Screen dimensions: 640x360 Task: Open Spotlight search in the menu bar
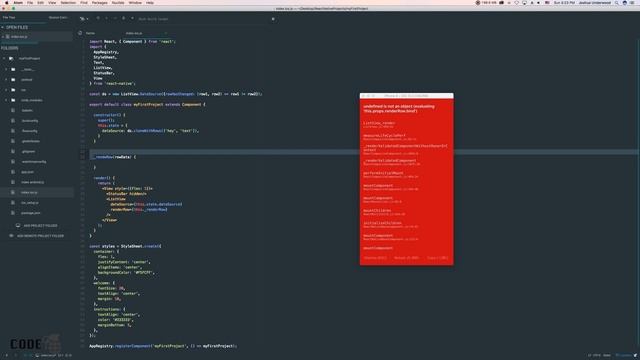[616, 2]
